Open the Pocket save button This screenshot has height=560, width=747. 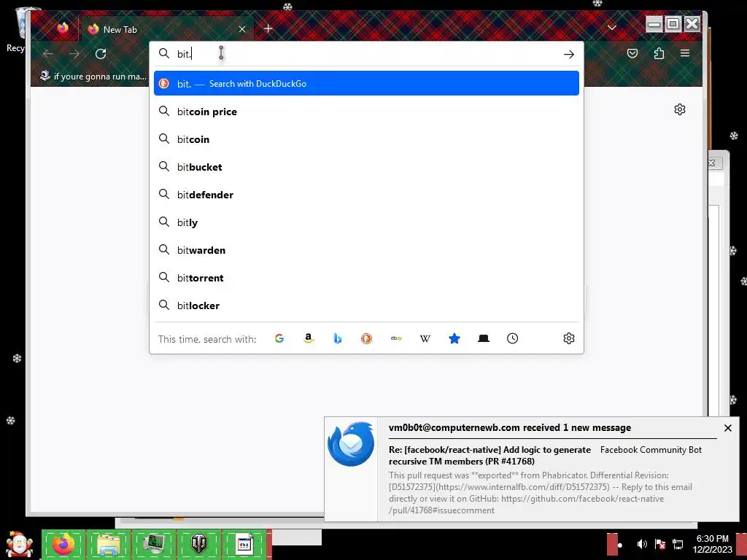coord(632,53)
